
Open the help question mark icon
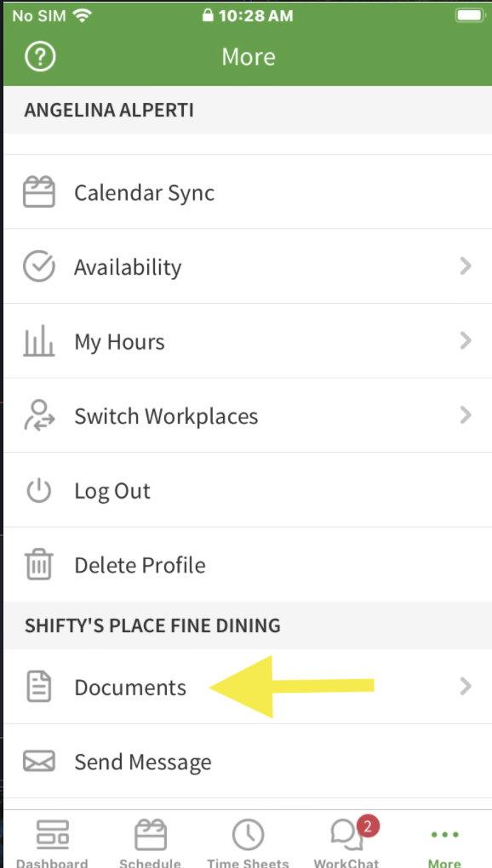coord(40,56)
